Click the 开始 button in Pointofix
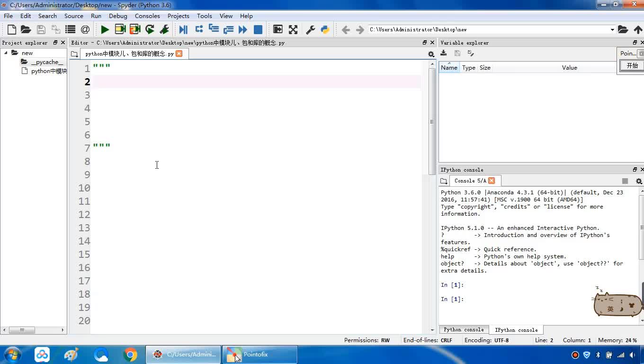Screen dimensions: 644x364 point(632,66)
